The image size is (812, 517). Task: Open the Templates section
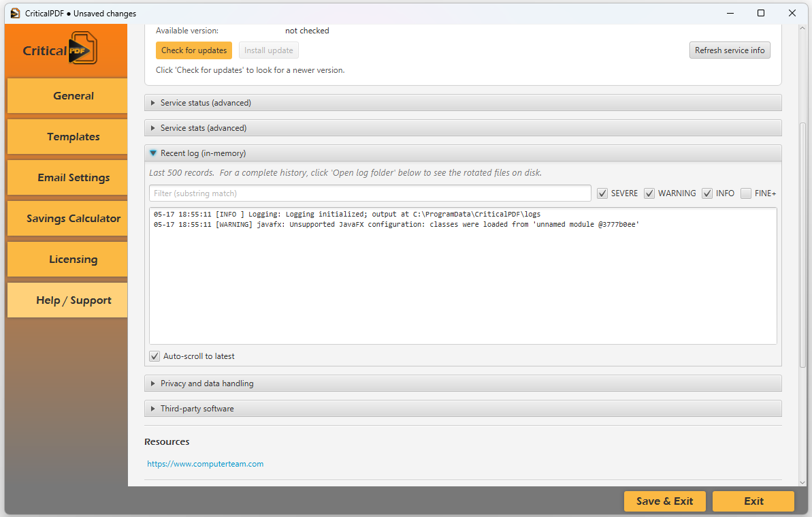pyautogui.click(x=67, y=137)
